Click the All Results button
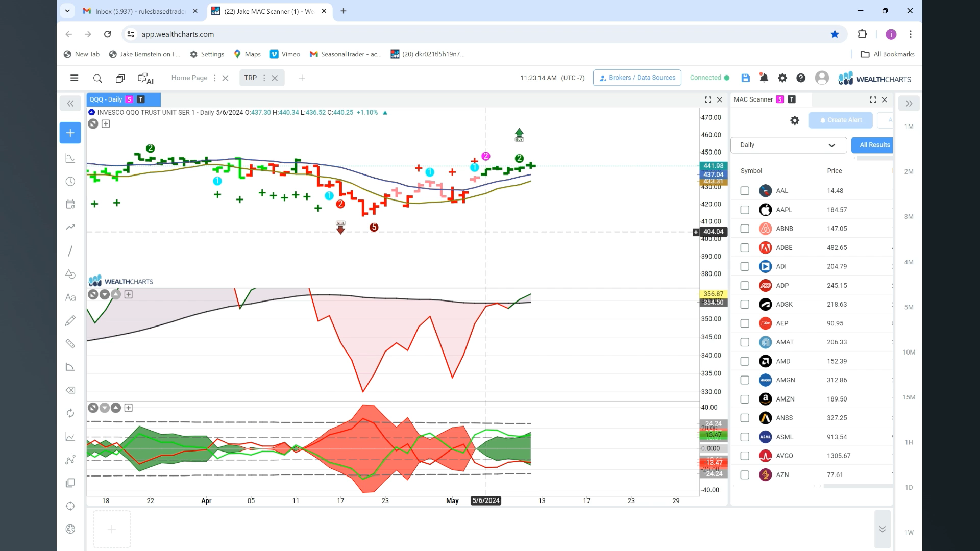This screenshot has height=551, width=980. (x=872, y=145)
